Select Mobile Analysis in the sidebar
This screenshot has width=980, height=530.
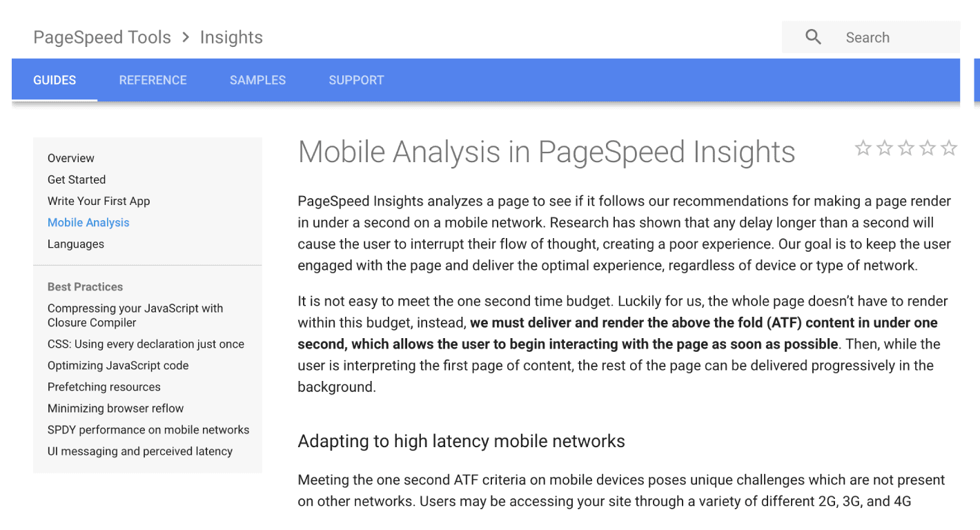coord(88,222)
